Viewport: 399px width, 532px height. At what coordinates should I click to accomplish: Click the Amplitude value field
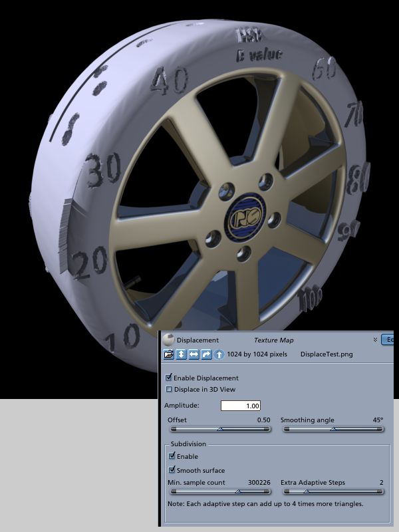[x=241, y=406]
